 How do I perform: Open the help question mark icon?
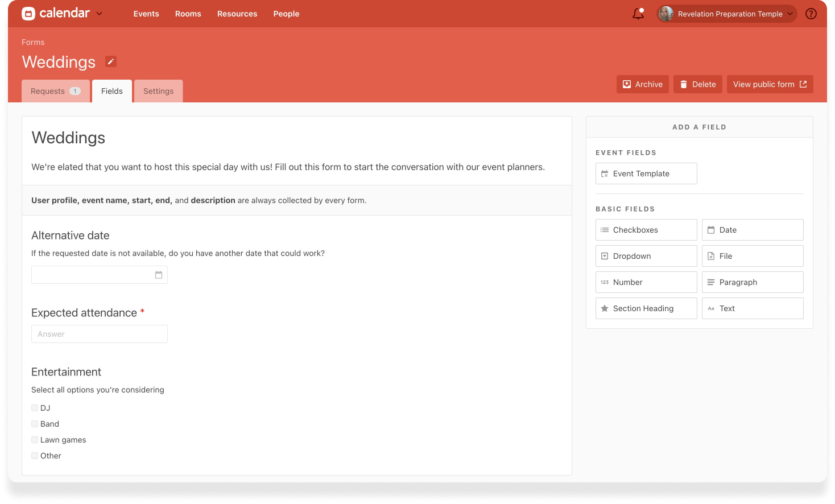[x=811, y=14]
